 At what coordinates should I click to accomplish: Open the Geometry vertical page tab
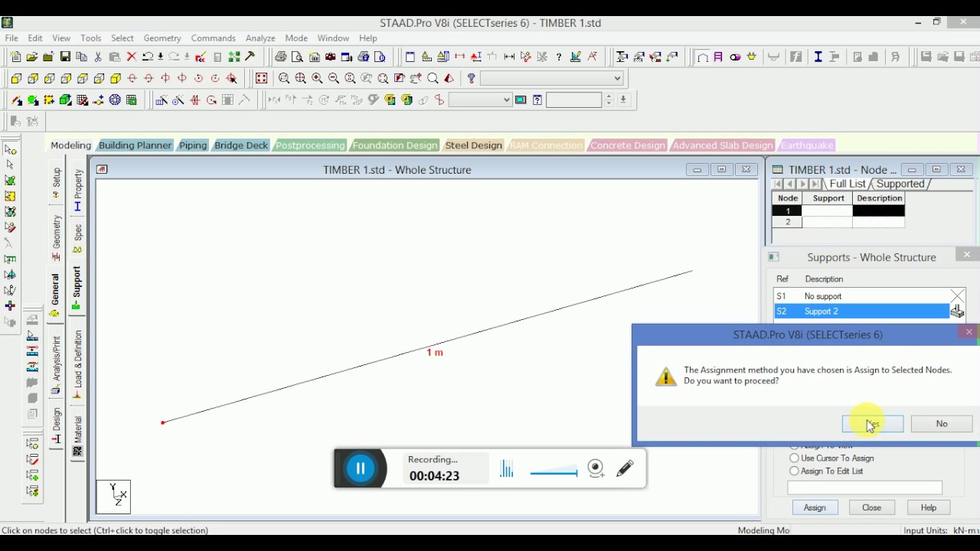pyautogui.click(x=56, y=238)
